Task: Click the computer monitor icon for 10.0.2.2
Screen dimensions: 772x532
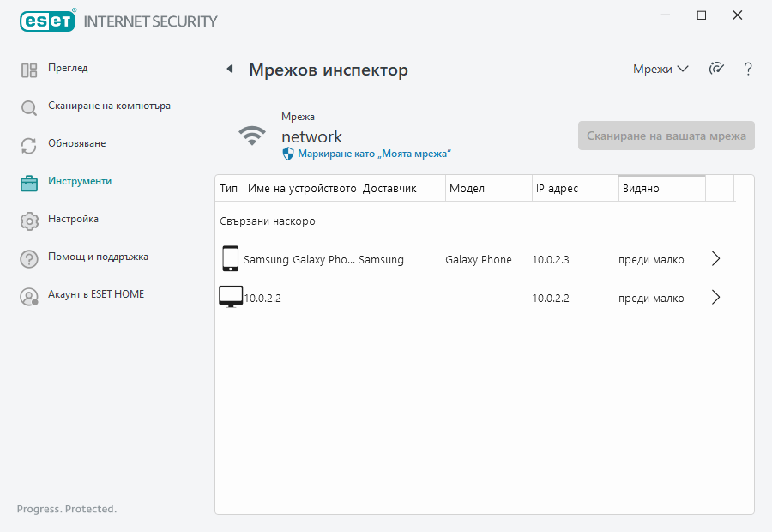Action: click(x=230, y=298)
